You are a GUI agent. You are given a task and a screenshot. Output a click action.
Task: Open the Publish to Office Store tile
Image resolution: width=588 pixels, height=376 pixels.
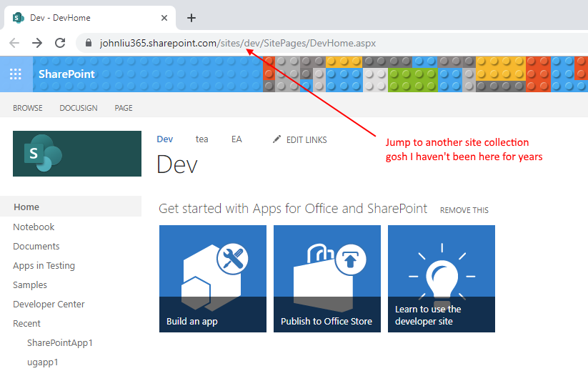[x=327, y=279]
